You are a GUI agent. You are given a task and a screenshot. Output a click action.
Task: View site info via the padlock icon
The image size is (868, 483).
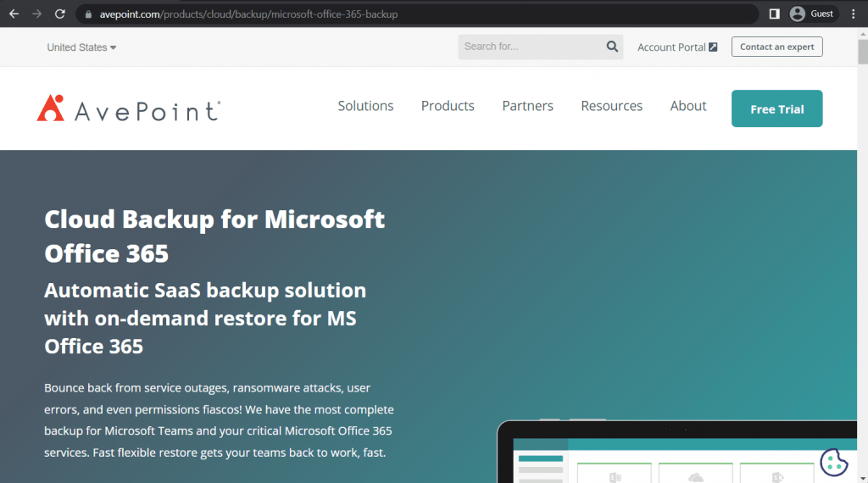88,14
